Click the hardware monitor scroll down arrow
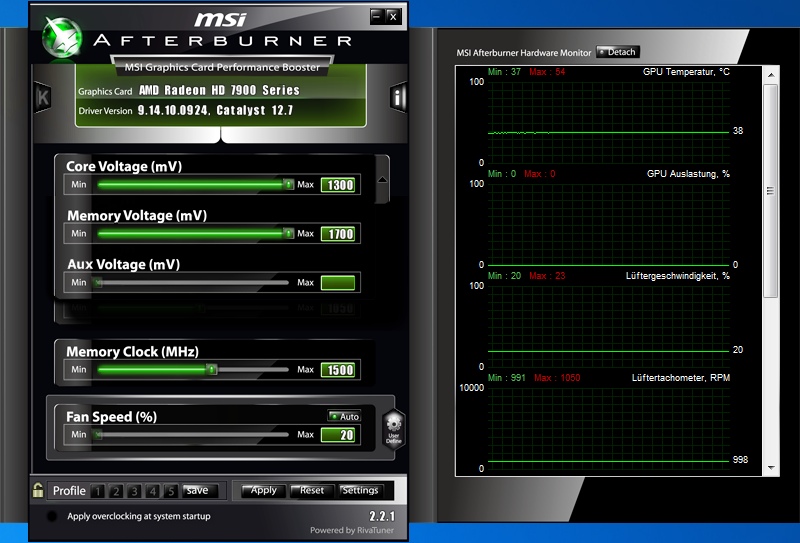800x543 pixels. [771, 467]
